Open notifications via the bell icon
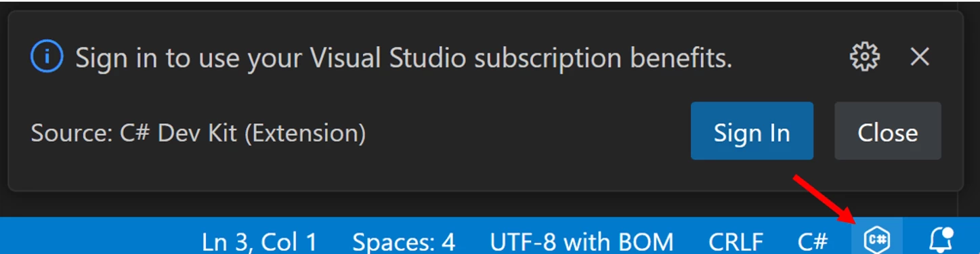 [940, 239]
